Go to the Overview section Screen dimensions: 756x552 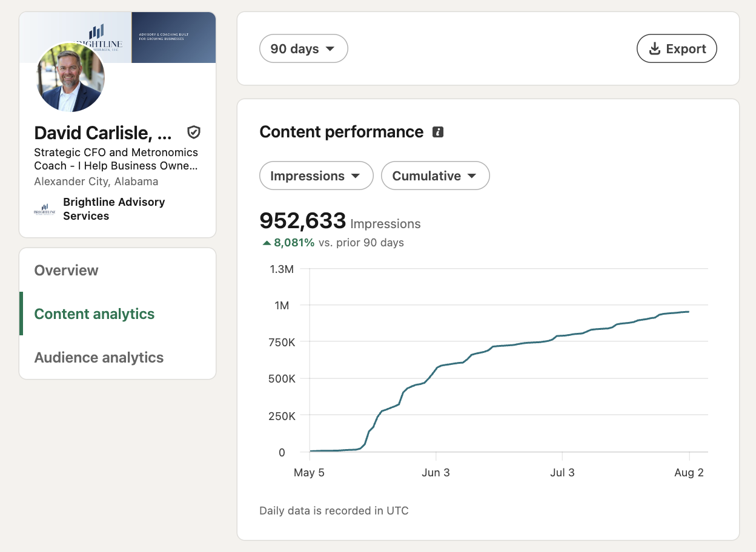coord(66,270)
